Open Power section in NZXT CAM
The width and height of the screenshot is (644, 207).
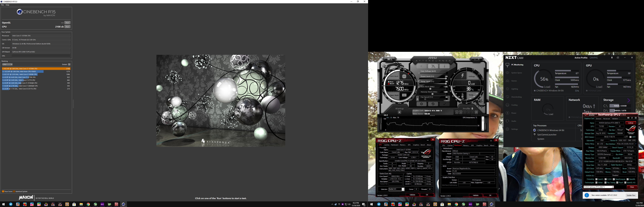(511, 113)
